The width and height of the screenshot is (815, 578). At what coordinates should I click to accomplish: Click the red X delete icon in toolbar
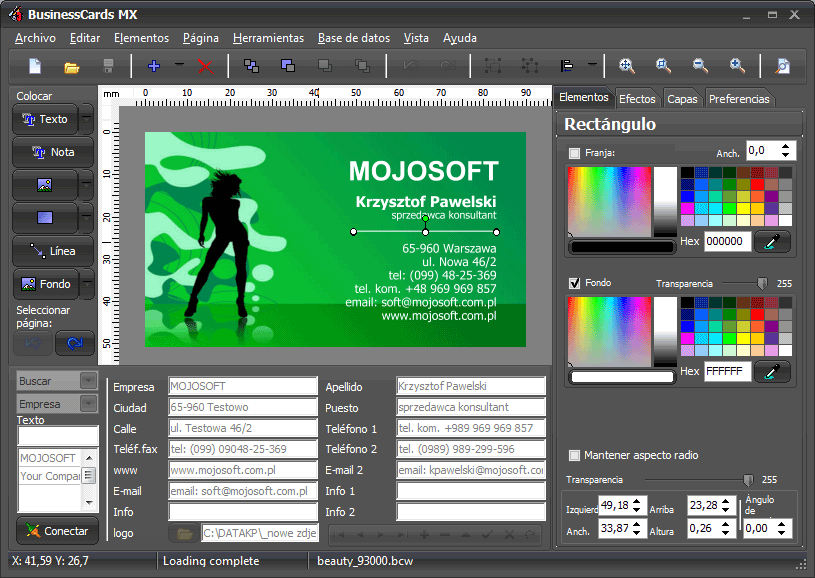coord(205,66)
